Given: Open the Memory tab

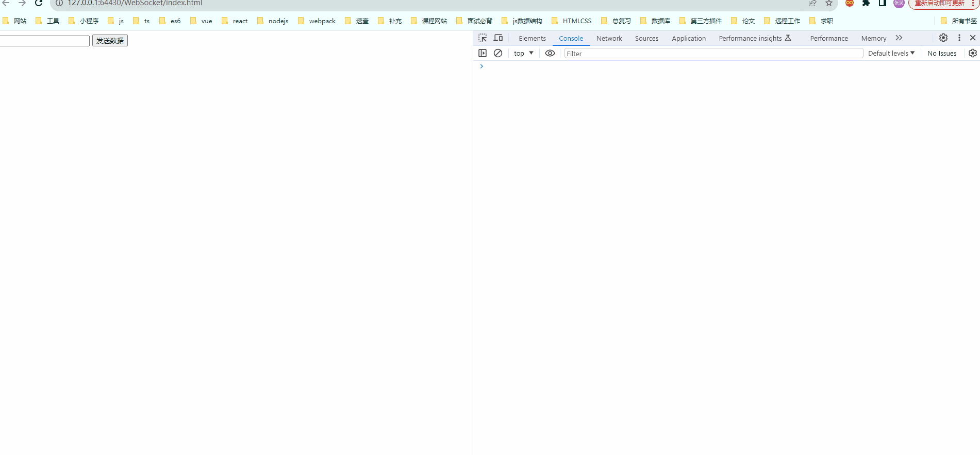Looking at the screenshot, I should [x=874, y=38].
